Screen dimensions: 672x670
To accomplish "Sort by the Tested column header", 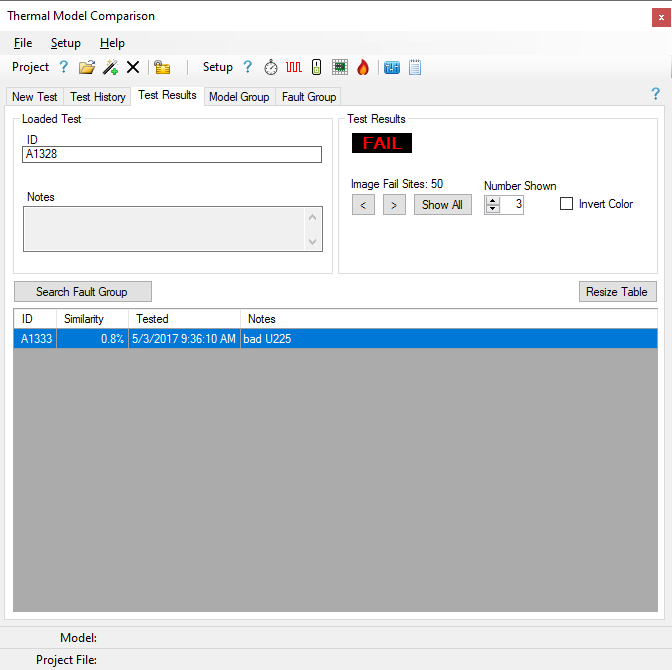I will point(185,319).
